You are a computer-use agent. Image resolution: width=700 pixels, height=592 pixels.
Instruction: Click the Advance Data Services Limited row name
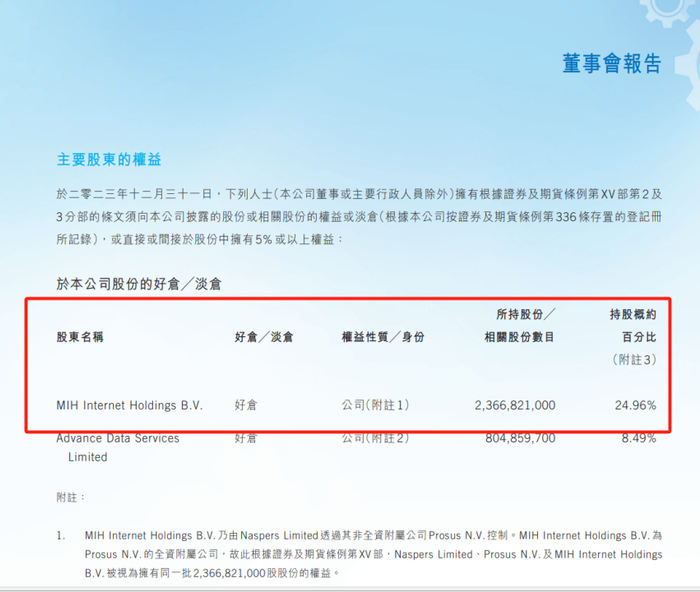(x=118, y=447)
